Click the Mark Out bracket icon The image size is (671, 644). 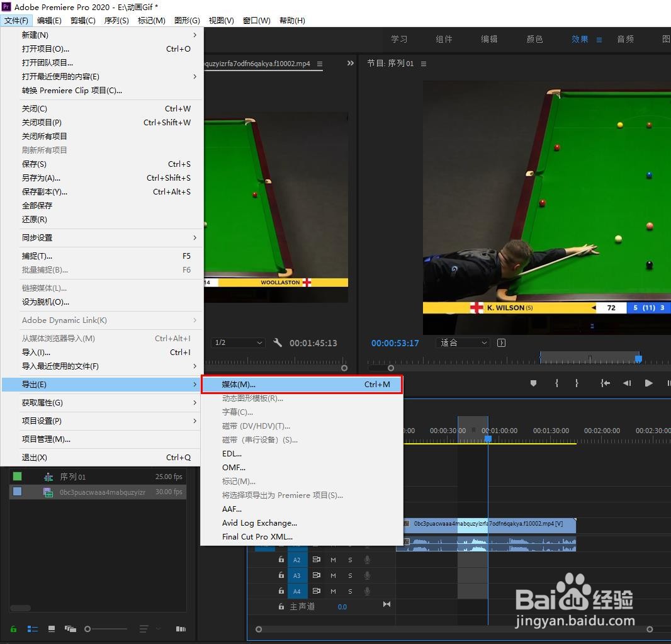pyautogui.click(x=577, y=383)
